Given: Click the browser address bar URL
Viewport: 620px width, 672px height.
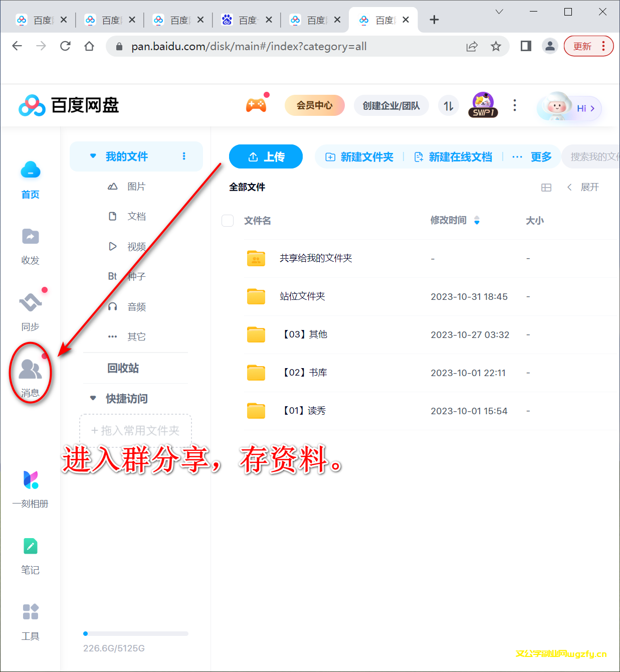Looking at the screenshot, I should tap(249, 46).
